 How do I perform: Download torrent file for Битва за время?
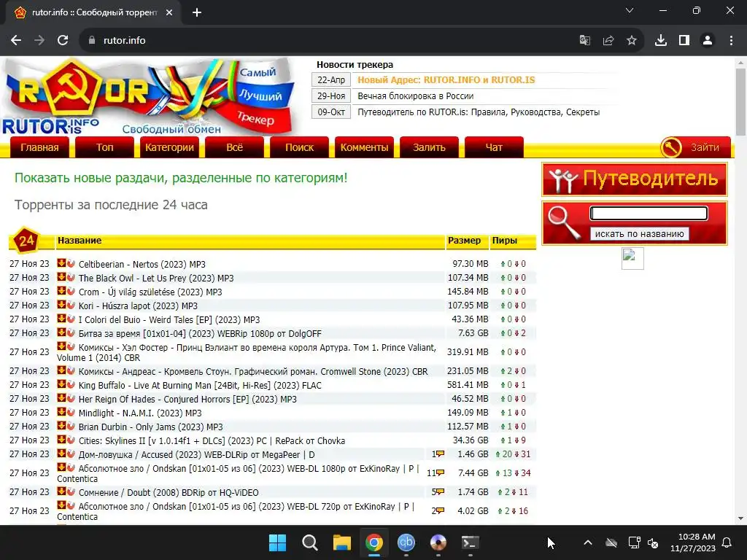(61, 332)
